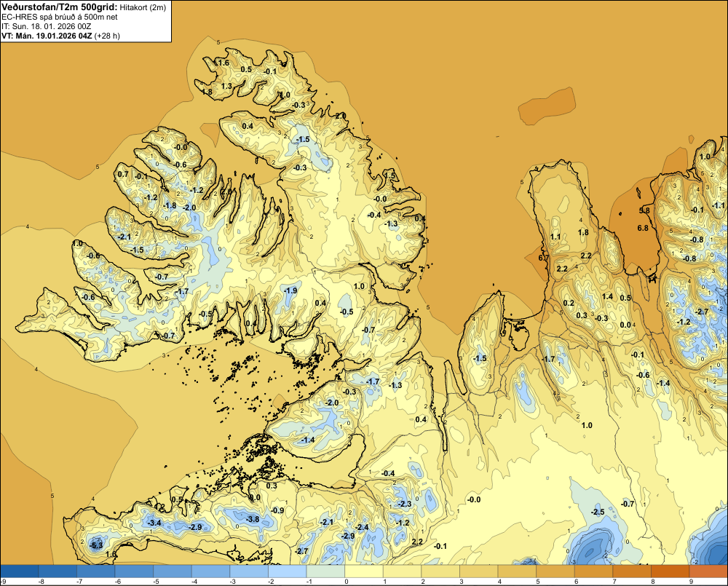Screen dimensions: 728x586
Task: Click the temperature value '-1.9' on the map
Action: point(290,290)
